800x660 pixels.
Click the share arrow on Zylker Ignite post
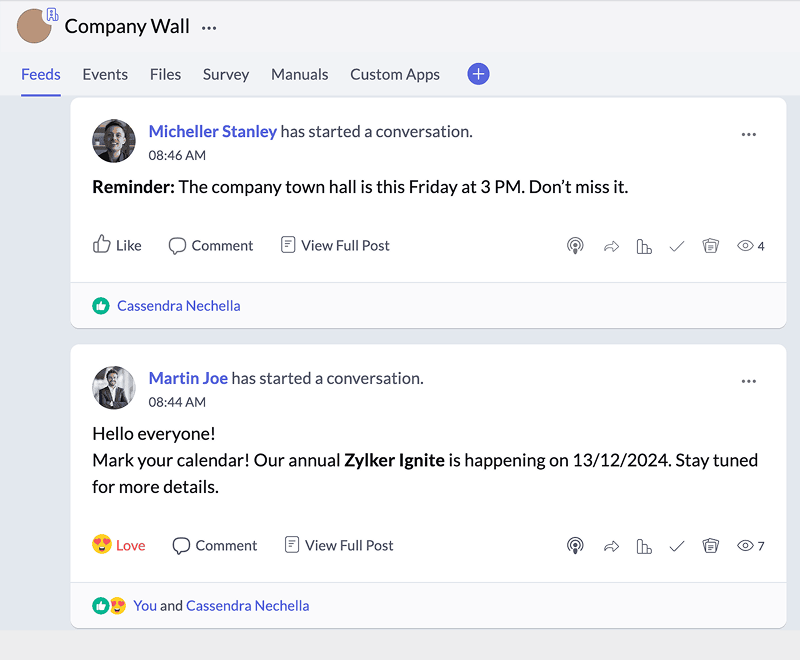(x=611, y=546)
